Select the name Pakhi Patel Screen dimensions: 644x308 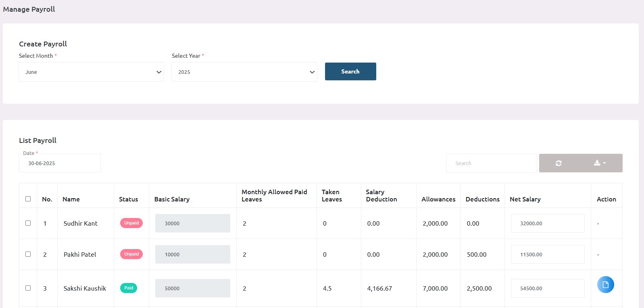click(x=80, y=254)
